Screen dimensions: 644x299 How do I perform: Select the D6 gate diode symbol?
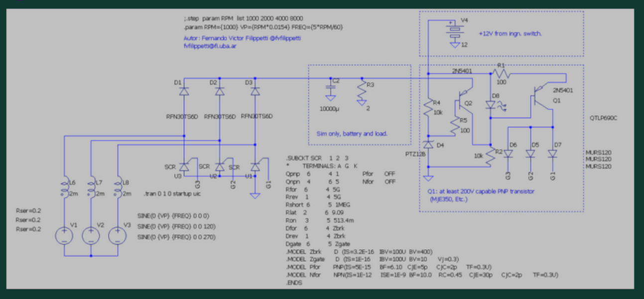[508, 154]
